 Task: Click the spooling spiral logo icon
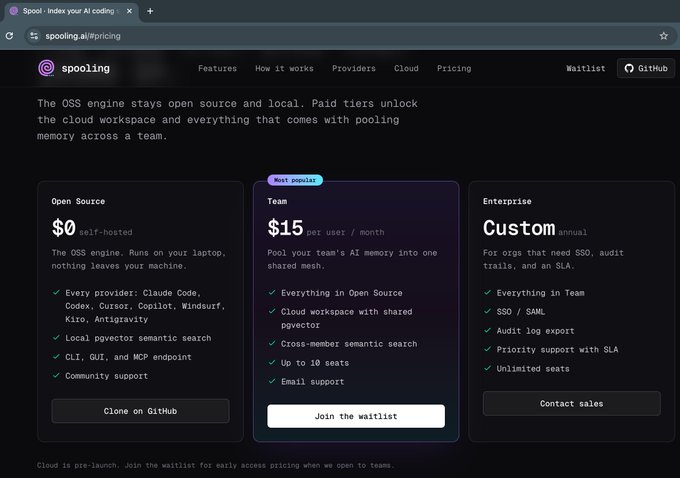coord(46,68)
